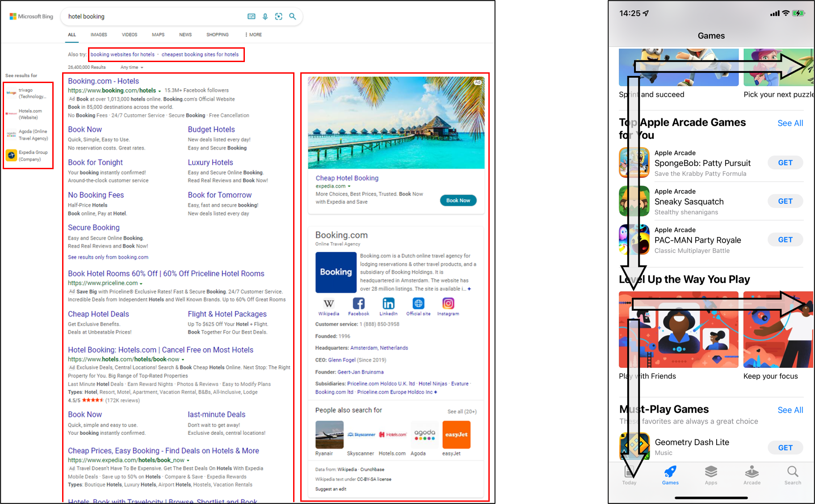This screenshot has height=504, width=815.
Task: Tap the SpongeBob: Patty Pursuit app icon
Action: 634,163
